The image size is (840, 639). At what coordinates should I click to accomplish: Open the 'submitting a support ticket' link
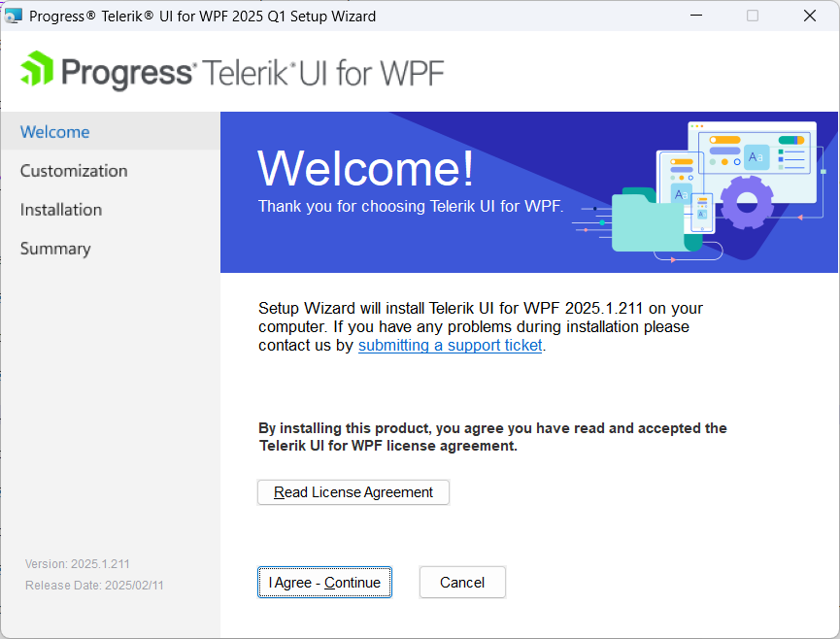[450, 345]
